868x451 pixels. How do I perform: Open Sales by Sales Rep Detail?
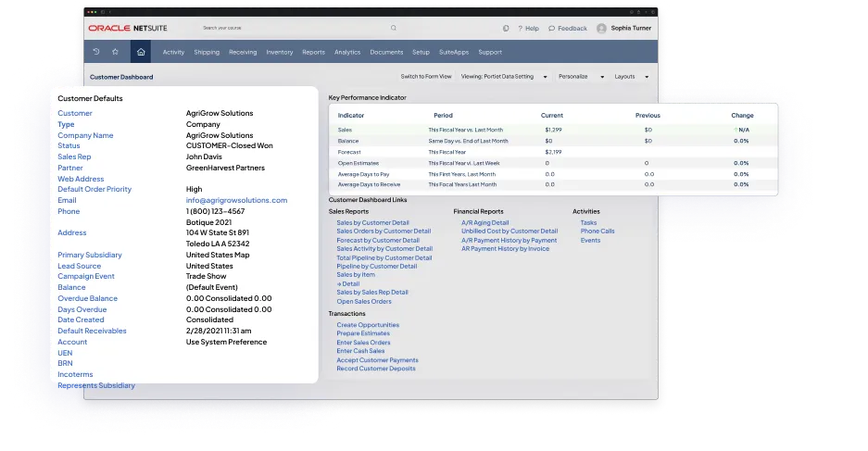(x=372, y=293)
